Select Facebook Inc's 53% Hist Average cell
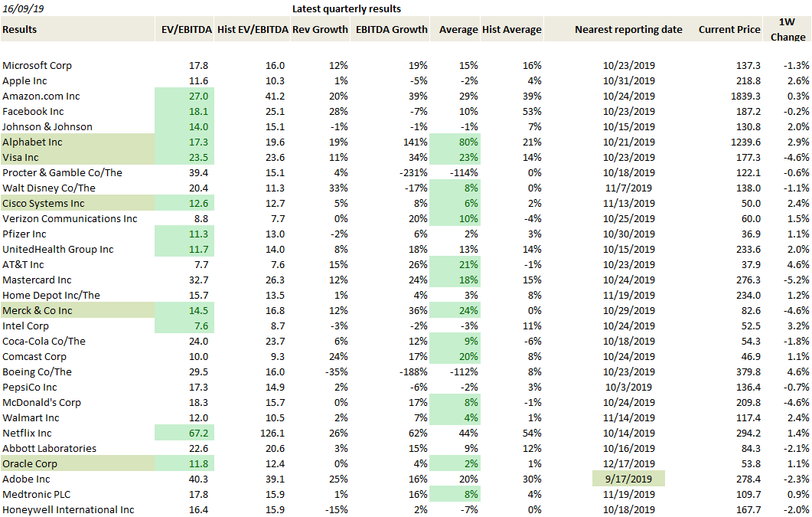Image resolution: width=812 pixels, height=517 pixels. point(531,112)
